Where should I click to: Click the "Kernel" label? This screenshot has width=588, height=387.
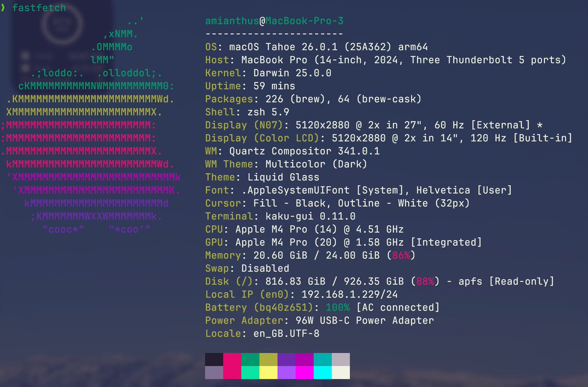[223, 73]
